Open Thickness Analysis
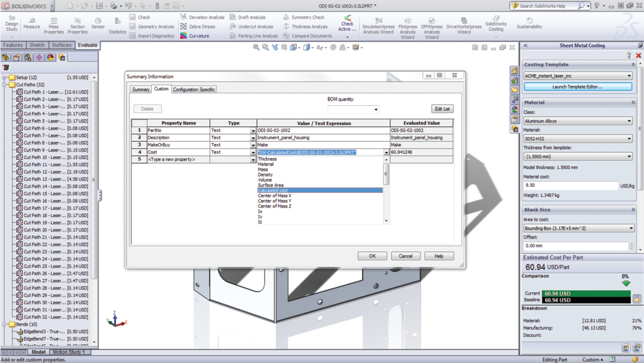 [x=305, y=26]
